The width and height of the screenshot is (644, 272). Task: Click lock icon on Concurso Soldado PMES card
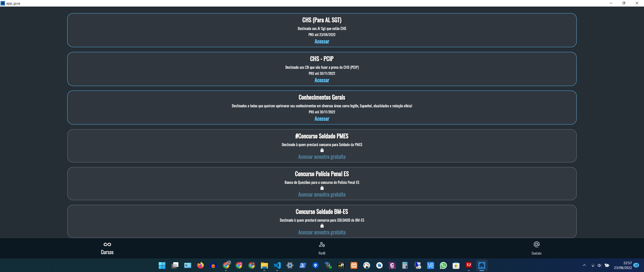click(x=322, y=150)
